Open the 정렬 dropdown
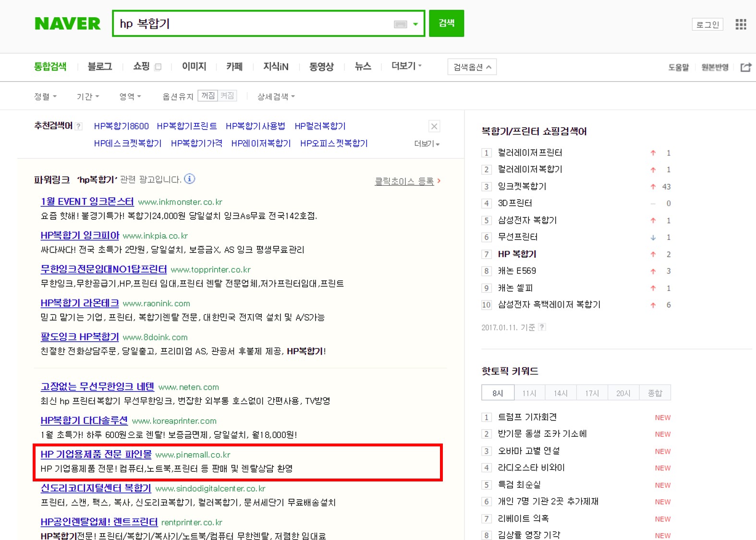756x540 pixels. pos(46,96)
